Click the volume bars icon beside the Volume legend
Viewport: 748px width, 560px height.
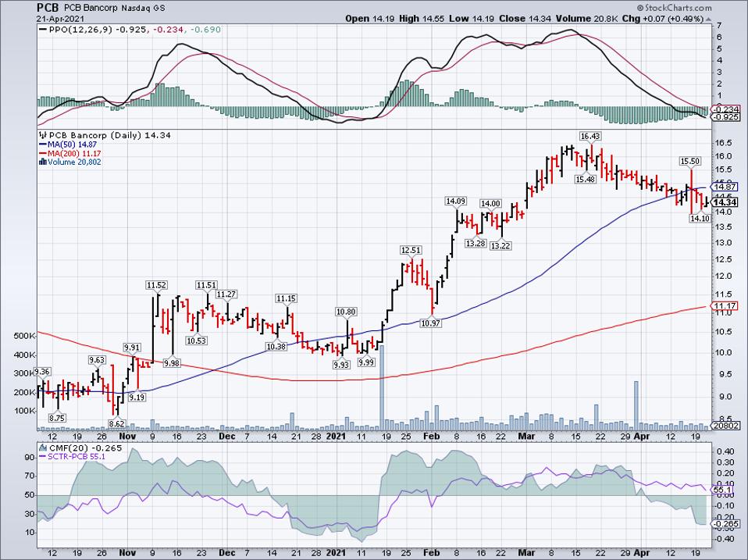tap(42, 162)
